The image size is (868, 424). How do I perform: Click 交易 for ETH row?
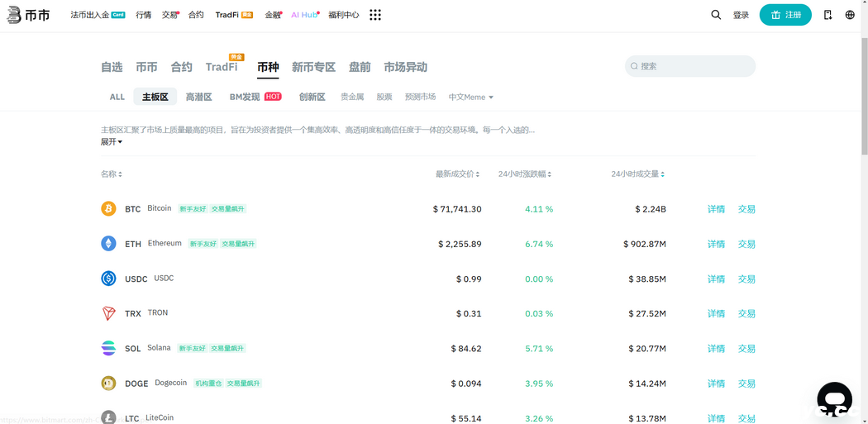pos(746,244)
